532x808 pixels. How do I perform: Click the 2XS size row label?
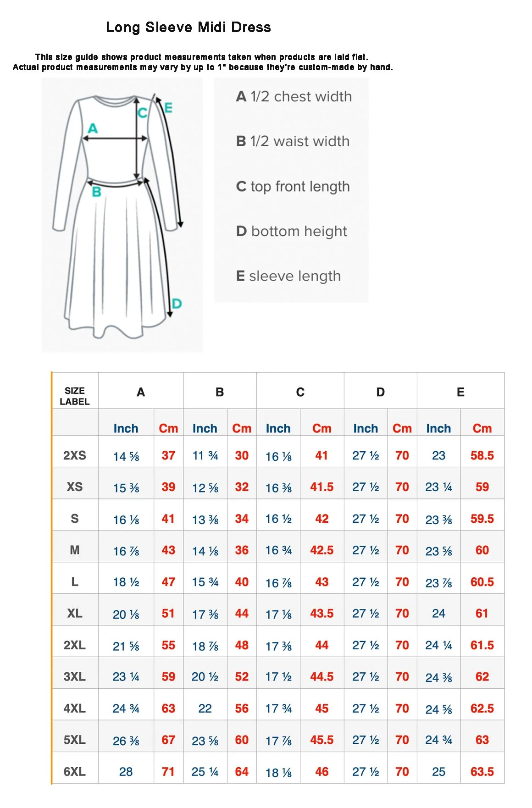[x=75, y=455]
